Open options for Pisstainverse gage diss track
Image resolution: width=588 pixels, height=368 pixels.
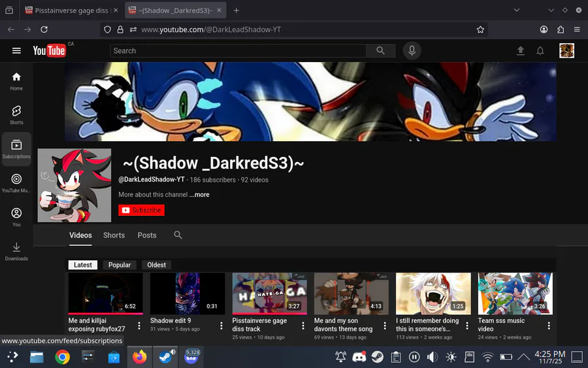(303, 326)
